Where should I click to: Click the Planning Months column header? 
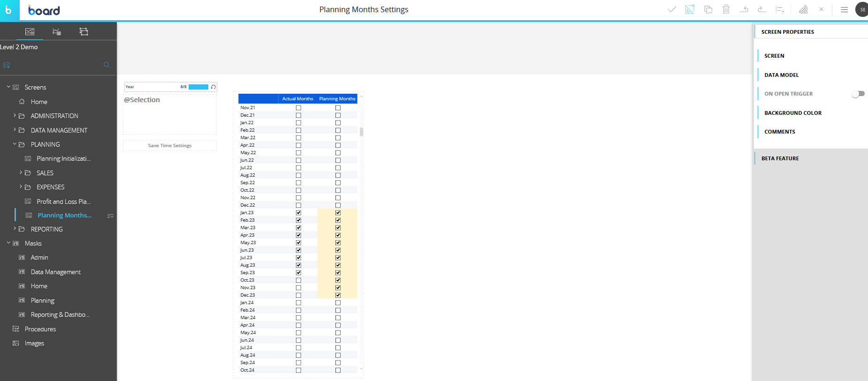click(337, 99)
